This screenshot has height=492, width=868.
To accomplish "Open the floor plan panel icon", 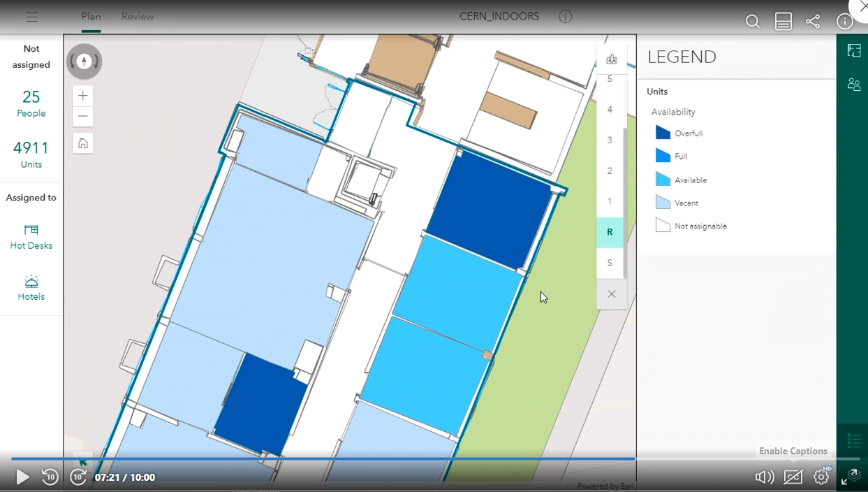I will coord(853,50).
